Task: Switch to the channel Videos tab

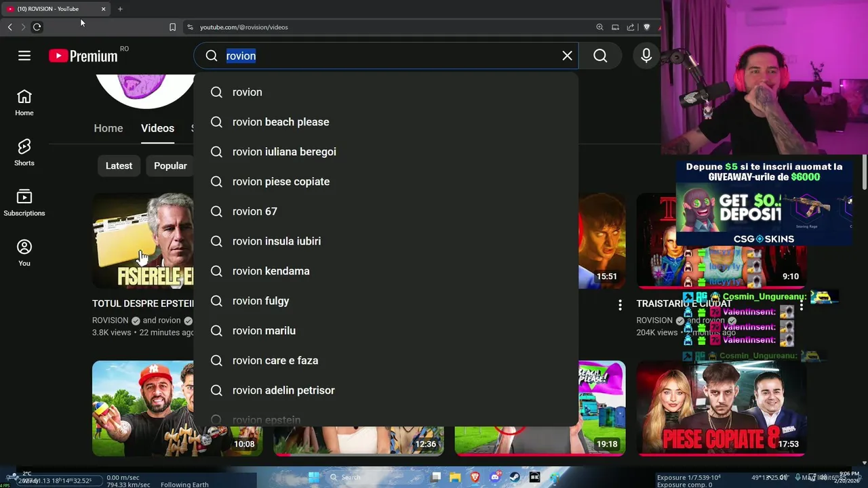Action: click(157, 128)
